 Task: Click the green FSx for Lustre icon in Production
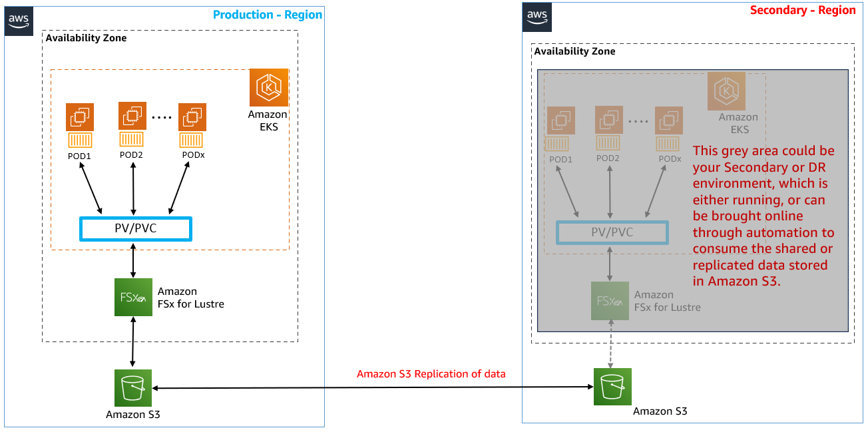pos(134,297)
